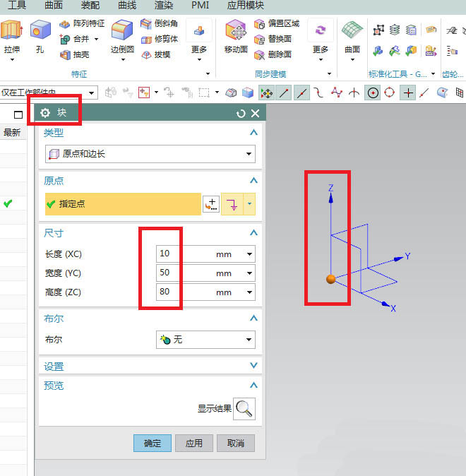Screen dimensions: 466x476
Task: Select the 拉伸 (Extrude) tool icon
Action: pyautogui.click(x=11, y=30)
